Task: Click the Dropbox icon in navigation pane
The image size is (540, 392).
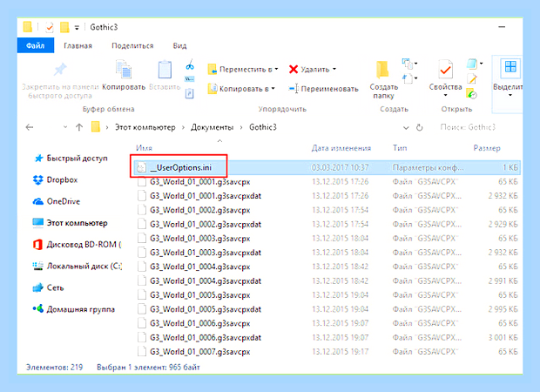Action: pos(37,179)
